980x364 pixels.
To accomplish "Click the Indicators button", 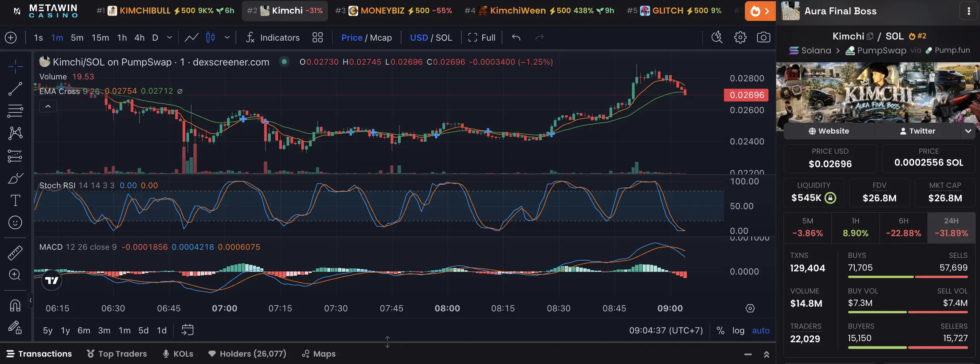I will [273, 38].
